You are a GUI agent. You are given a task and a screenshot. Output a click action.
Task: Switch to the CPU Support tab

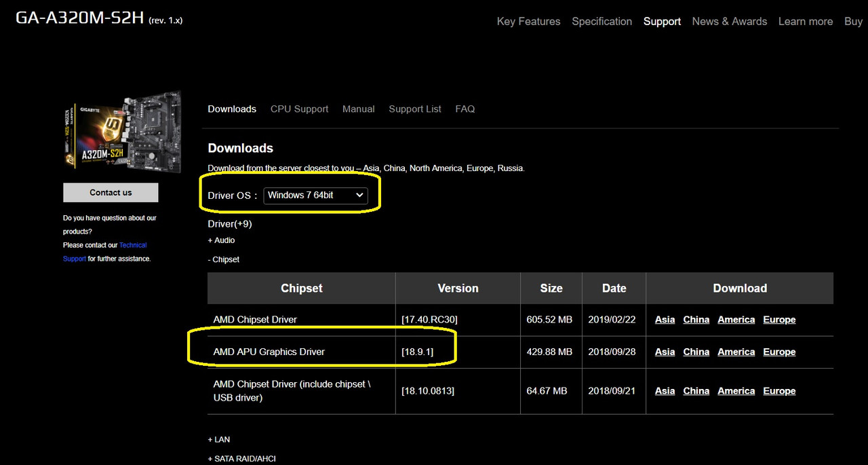point(299,109)
